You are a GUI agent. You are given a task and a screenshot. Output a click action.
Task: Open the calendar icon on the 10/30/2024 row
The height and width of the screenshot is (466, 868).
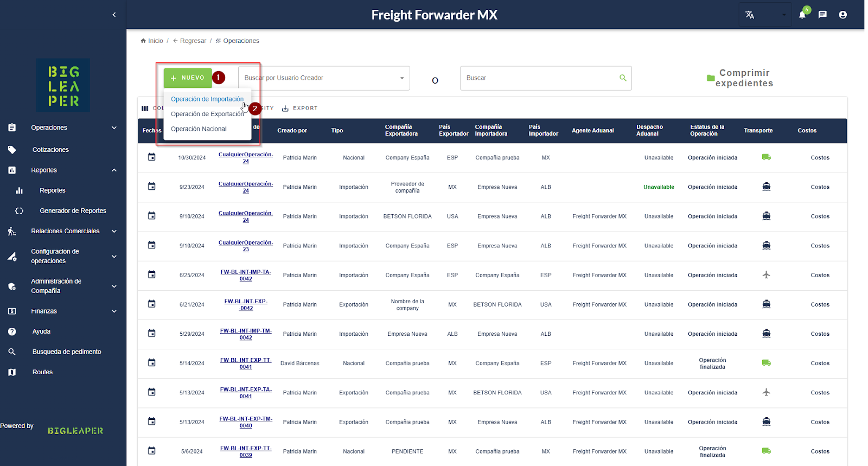152,157
